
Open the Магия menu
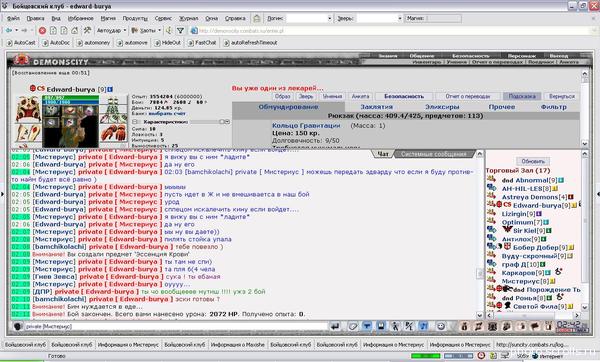108,18
